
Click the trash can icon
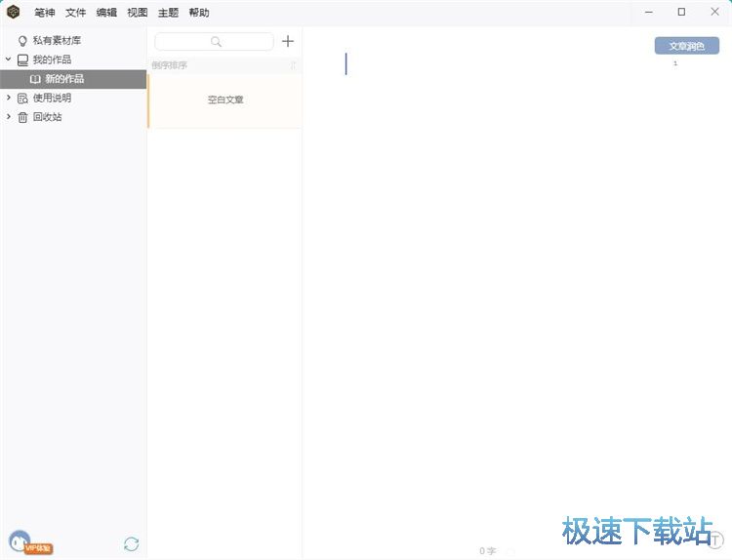tap(22, 118)
